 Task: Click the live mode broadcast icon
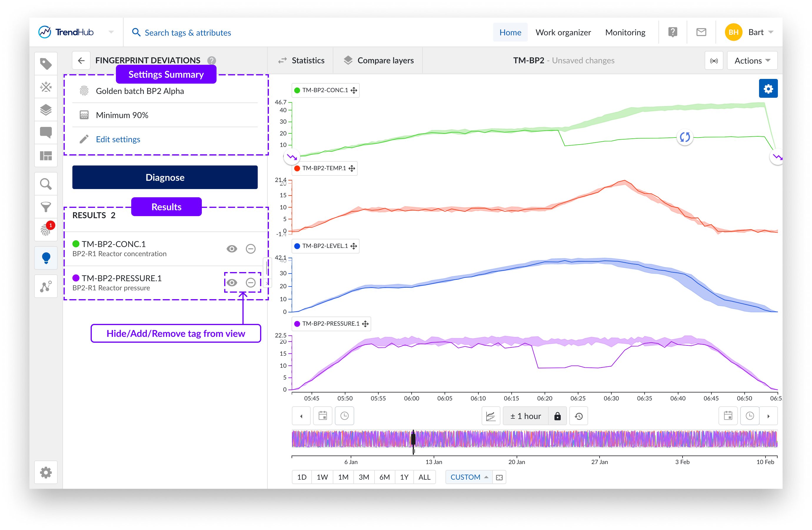point(713,61)
